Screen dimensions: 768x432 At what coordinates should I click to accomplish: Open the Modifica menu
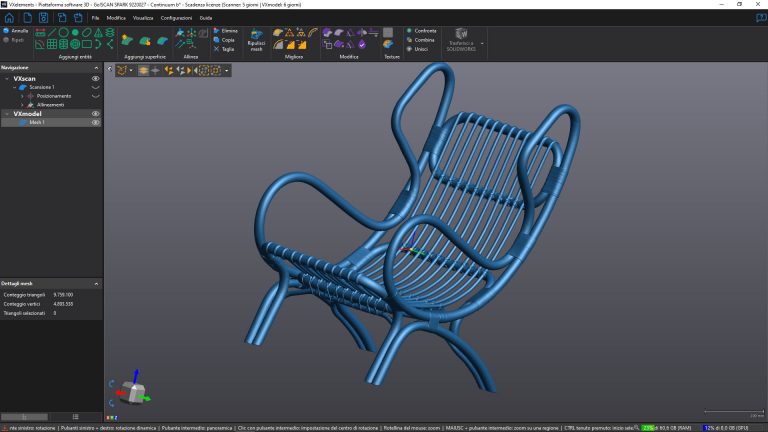click(116, 18)
